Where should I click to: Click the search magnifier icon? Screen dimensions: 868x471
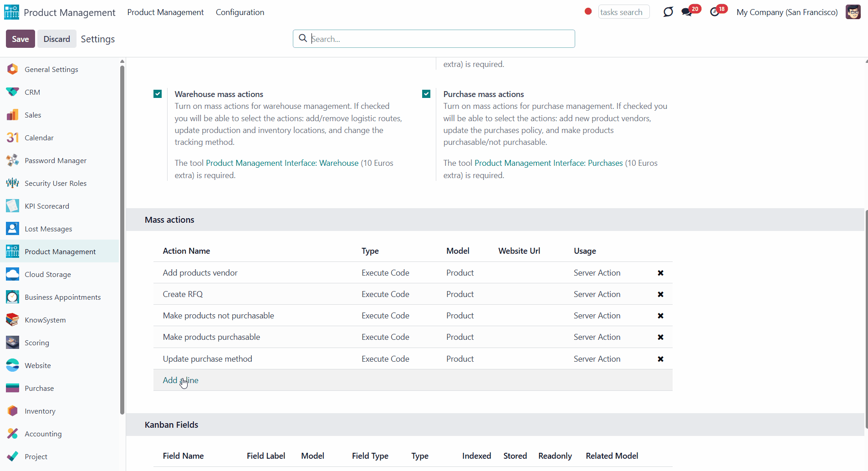click(303, 38)
